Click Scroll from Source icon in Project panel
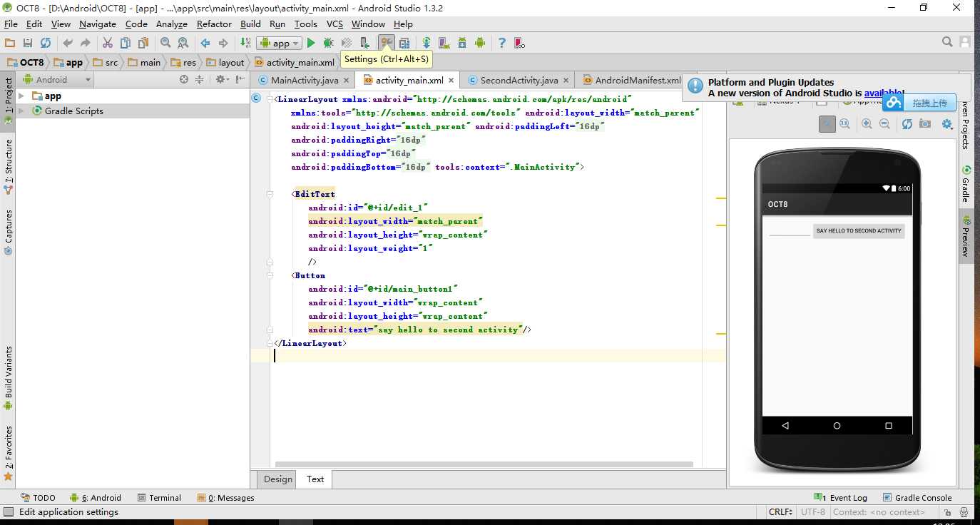The width and height of the screenshot is (980, 525). click(184, 80)
